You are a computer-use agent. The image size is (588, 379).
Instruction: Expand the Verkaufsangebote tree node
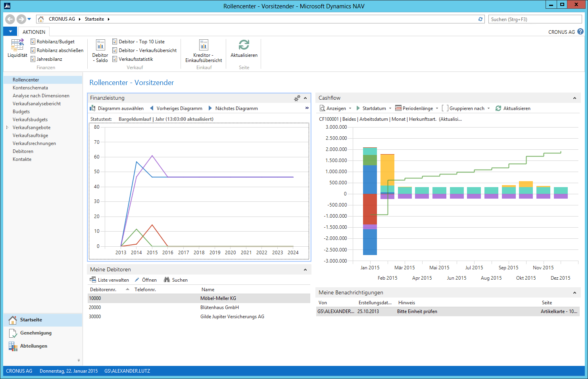(7, 128)
